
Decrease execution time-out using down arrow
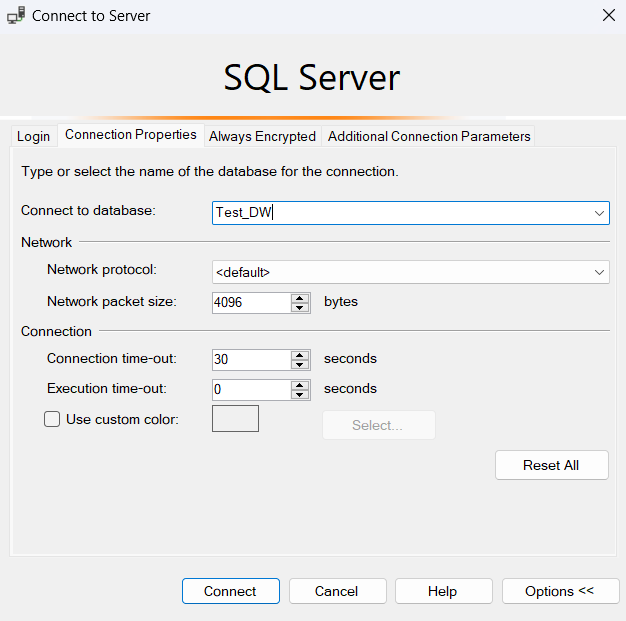(300, 394)
